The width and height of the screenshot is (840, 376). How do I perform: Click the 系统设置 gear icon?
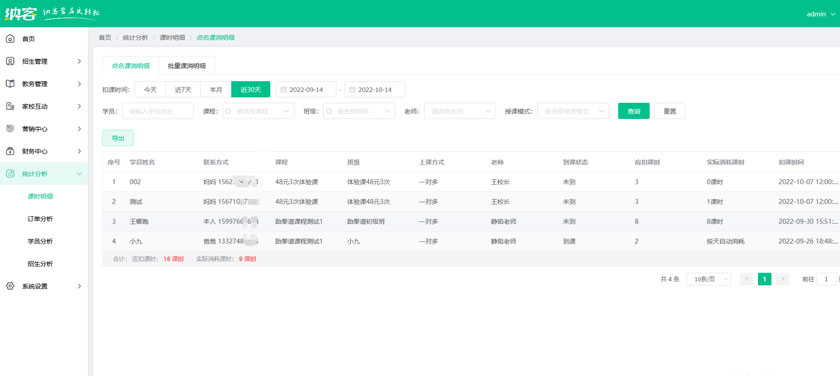click(10, 287)
